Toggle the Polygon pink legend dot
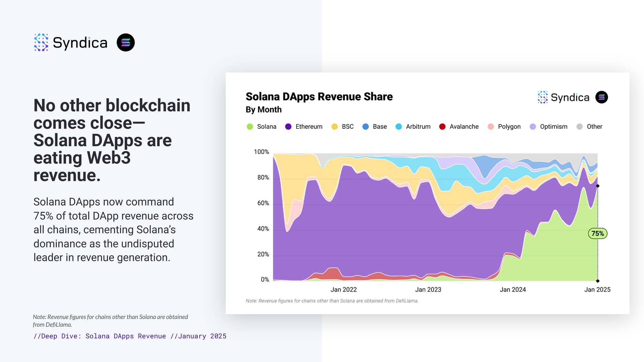The height and width of the screenshot is (362, 644). pyautogui.click(x=491, y=127)
